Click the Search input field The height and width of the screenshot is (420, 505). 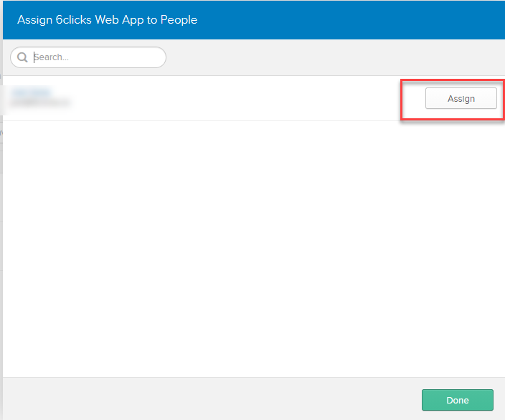pos(88,57)
